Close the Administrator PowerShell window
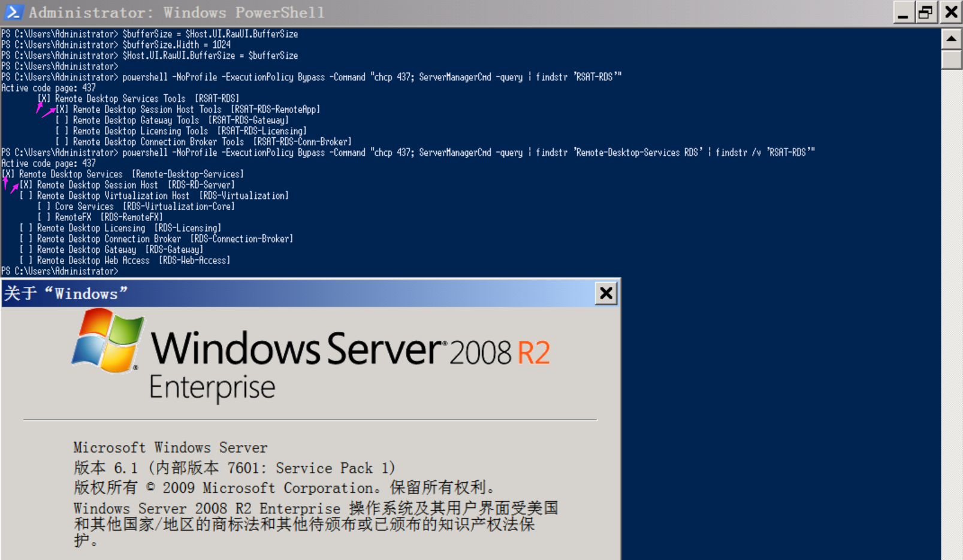Image resolution: width=963 pixels, height=560 pixels. coord(951,12)
